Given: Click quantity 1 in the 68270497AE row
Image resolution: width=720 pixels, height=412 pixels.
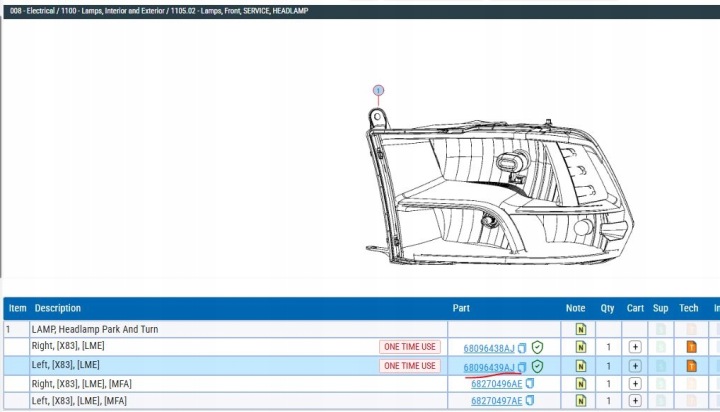Looking at the screenshot, I should (608, 401).
